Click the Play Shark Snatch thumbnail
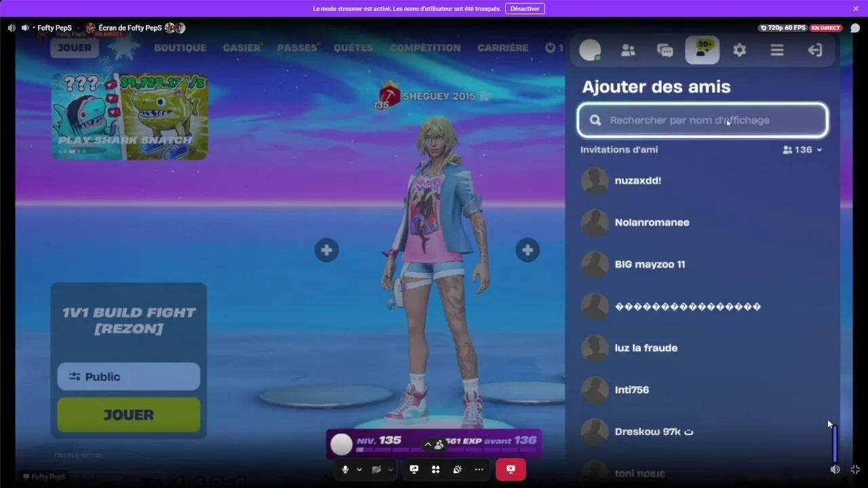Viewport: 868px width, 488px height. point(130,117)
